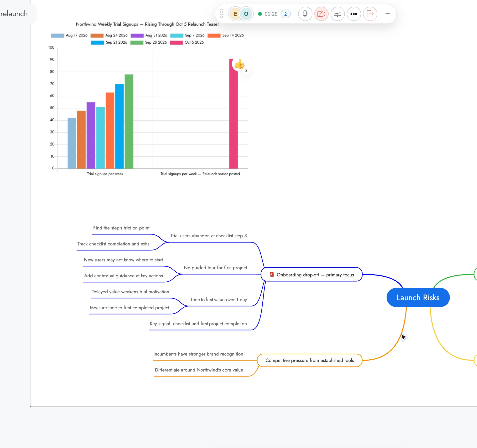Leave the call with the exit icon
Image resolution: width=477 pixels, height=448 pixels.
click(370, 14)
